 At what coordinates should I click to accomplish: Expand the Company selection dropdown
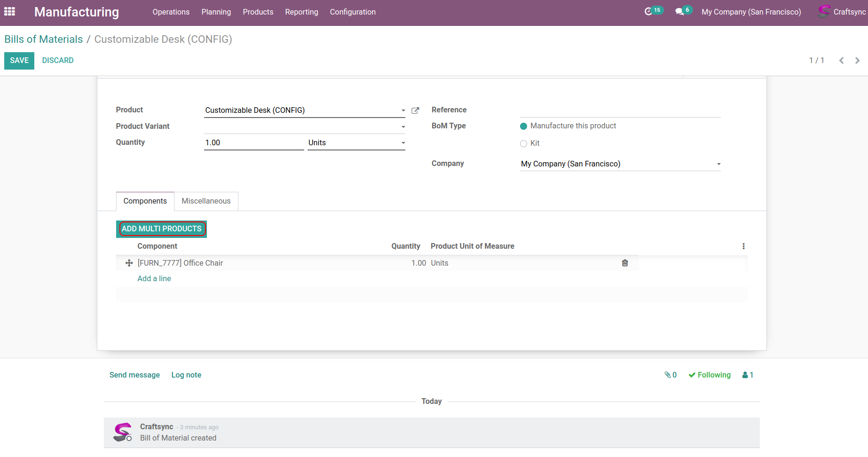click(718, 164)
